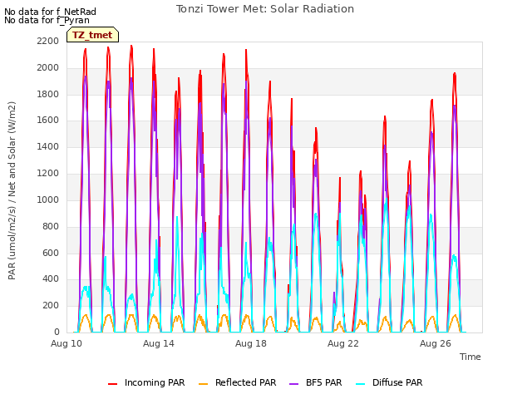
Task: Click the 'Aug 14' x-axis tick label
Action: (159, 343)
